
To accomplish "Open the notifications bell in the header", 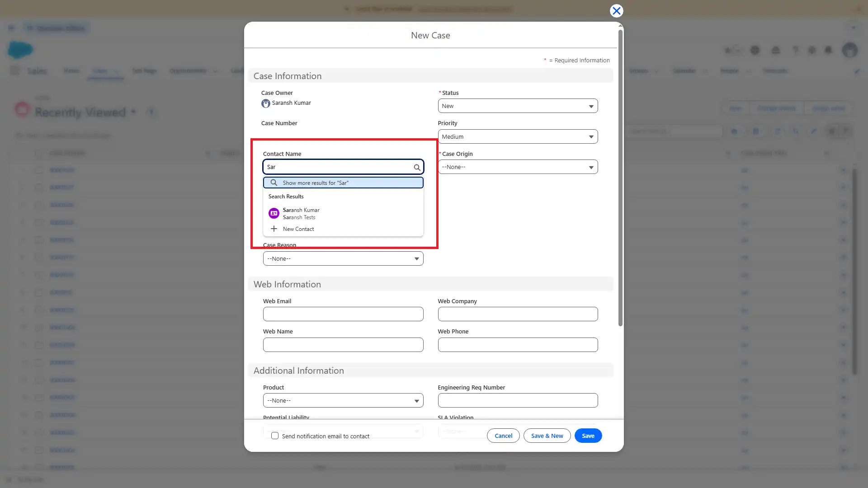I will click(828, 50).
